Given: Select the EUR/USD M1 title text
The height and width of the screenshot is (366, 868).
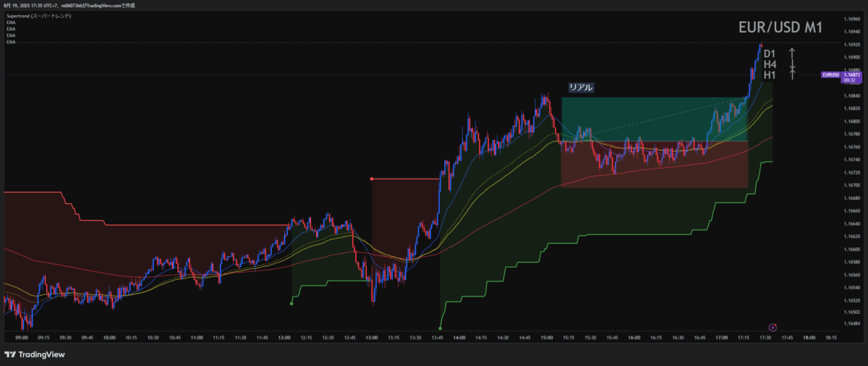Looking at the screenshot, I should [778, 27].
